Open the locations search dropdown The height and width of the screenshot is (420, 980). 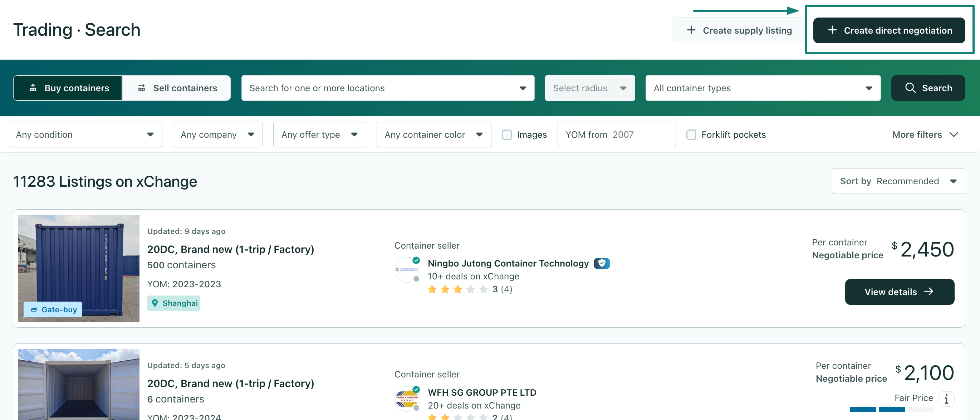tap(388, 88)
